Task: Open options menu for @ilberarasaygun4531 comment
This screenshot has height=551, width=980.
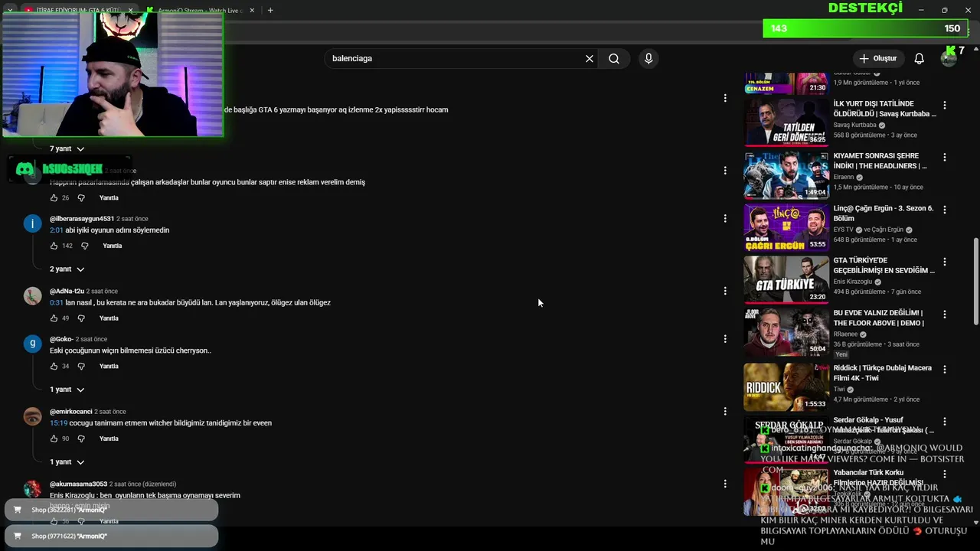Action: coord(724,219)
